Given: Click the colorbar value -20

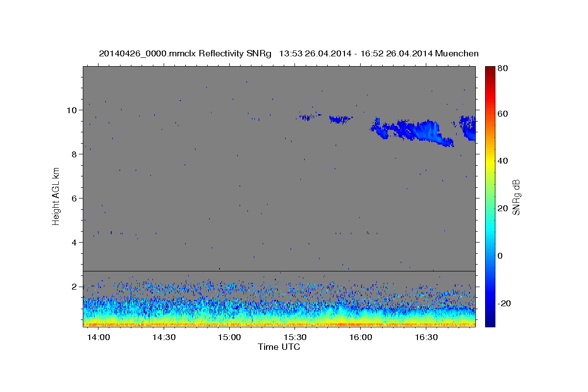Looking at the screenshot, I should tap(503, 303).
